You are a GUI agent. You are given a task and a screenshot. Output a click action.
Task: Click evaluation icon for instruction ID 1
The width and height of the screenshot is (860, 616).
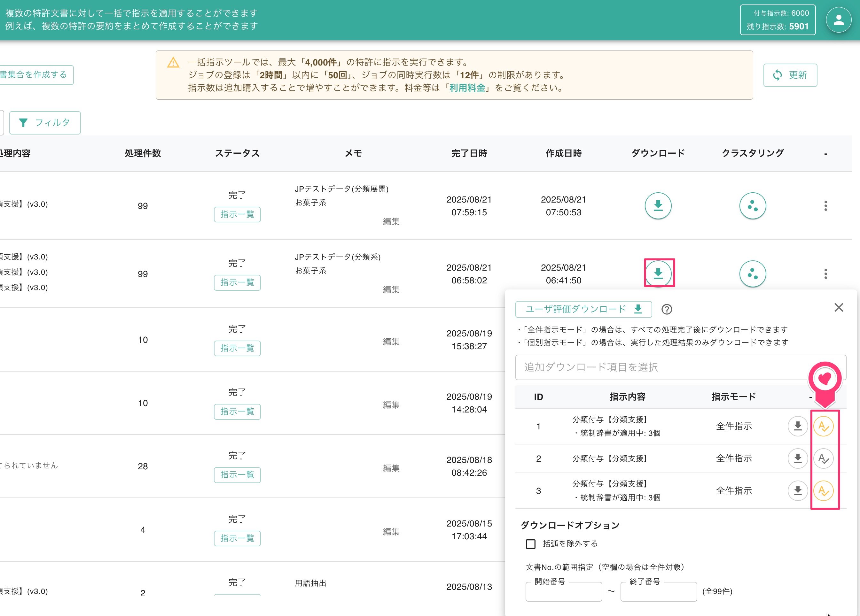(823, 426)
